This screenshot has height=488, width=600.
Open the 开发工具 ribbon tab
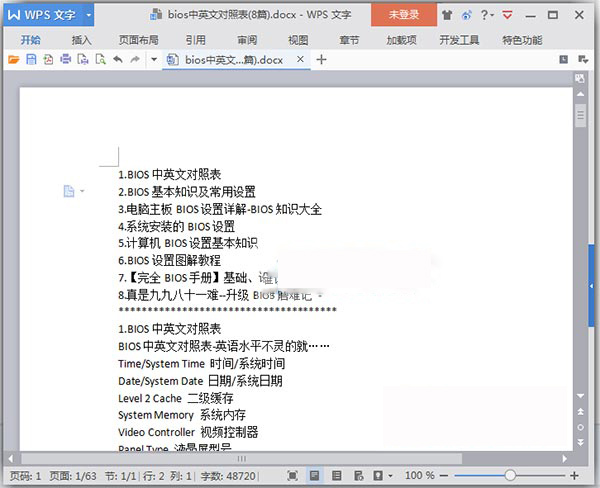click(x=459, y=40)
